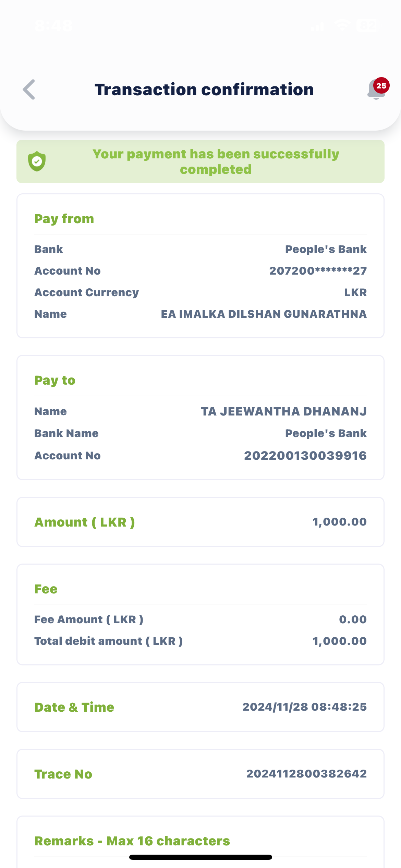
Task: Tap the red 25 notification badge
Action: pos(381,86)
